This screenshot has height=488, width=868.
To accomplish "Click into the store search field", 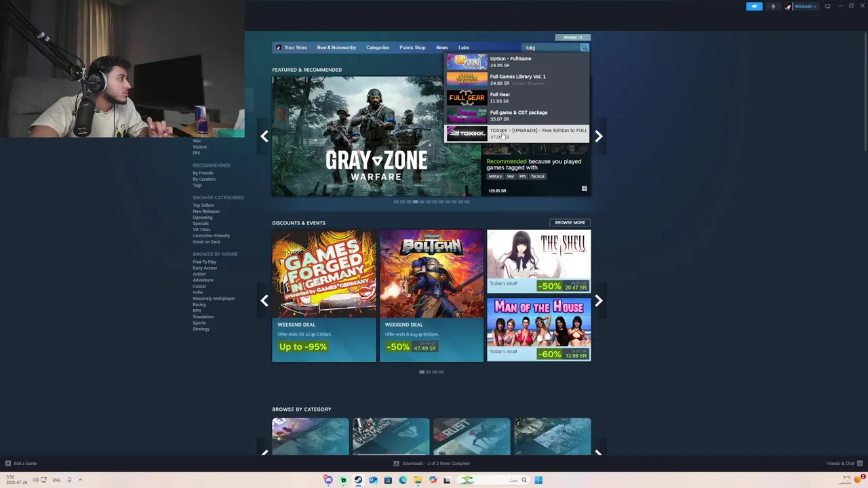I will click(551, 47).
